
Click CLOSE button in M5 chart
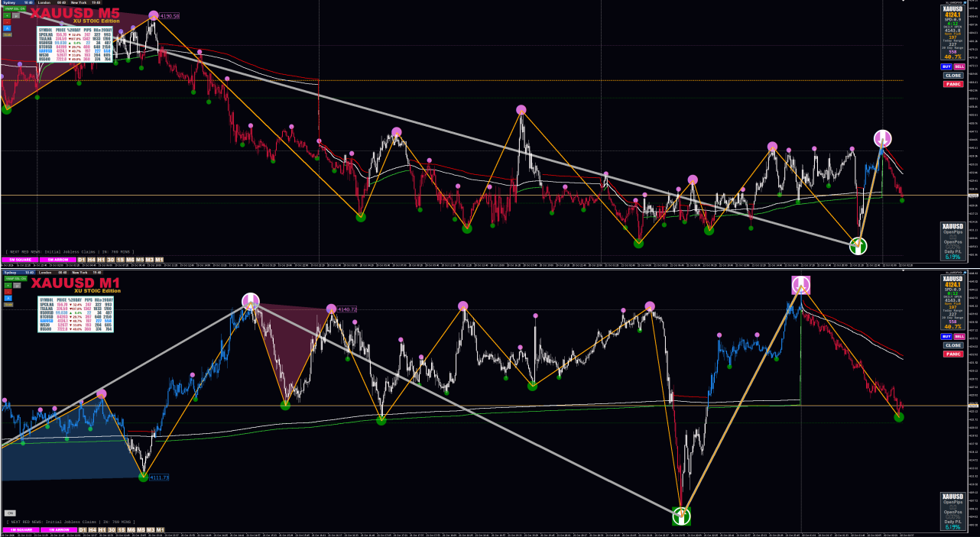click(953, 76)
